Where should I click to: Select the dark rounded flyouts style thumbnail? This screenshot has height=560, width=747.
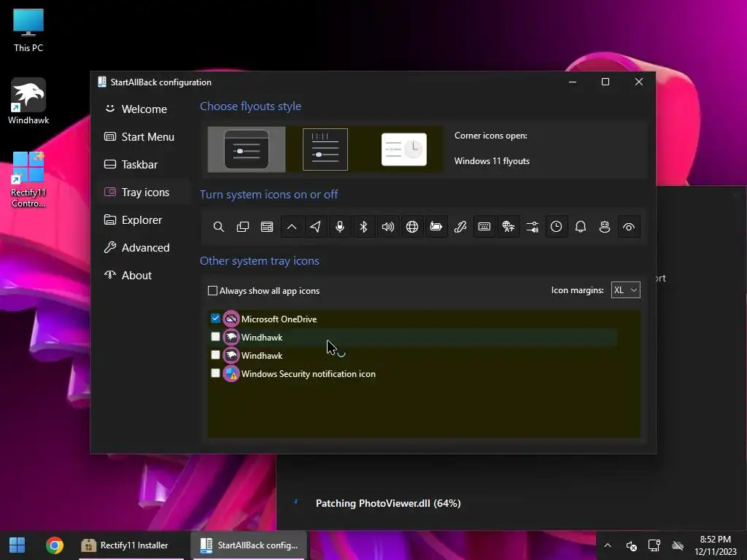tap(247, 149)
